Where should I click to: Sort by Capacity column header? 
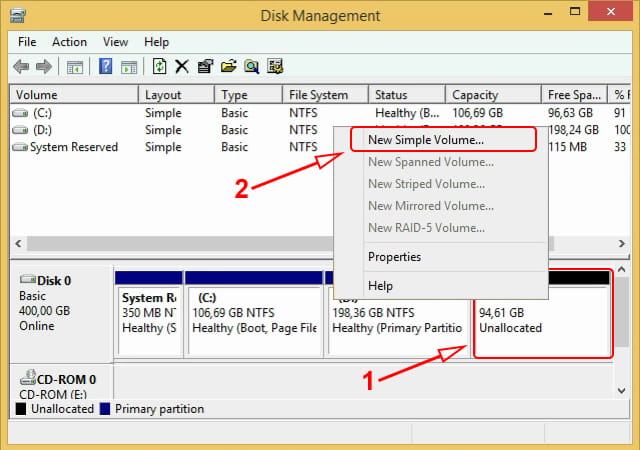pos(493,95)
